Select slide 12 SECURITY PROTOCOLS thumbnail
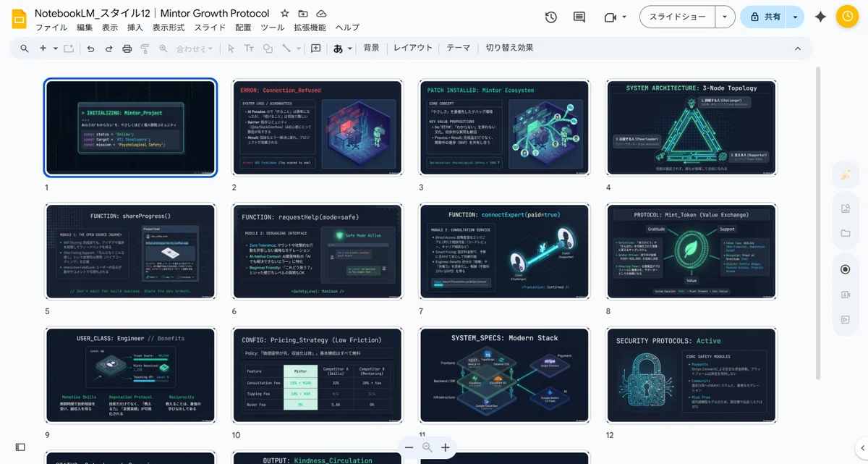The width and height of the screenshot is (868, 464). [x=692, y=375]
